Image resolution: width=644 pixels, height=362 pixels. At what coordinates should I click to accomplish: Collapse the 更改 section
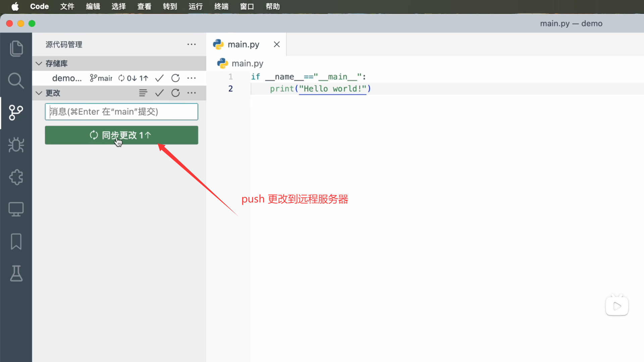click(x=39, y=93)
